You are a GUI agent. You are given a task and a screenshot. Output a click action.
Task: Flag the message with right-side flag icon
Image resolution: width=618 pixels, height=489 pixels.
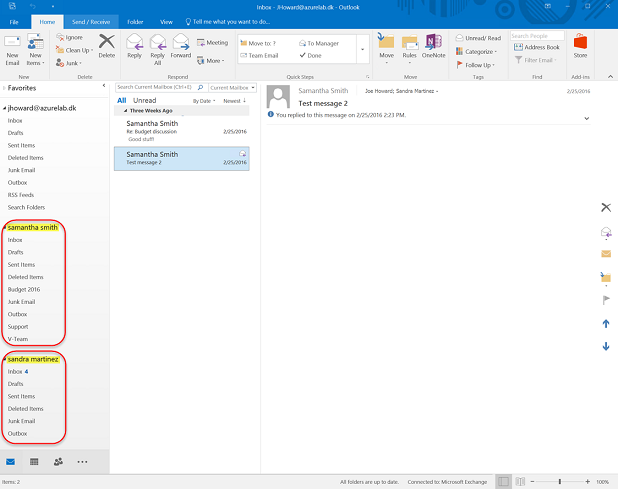606,300
